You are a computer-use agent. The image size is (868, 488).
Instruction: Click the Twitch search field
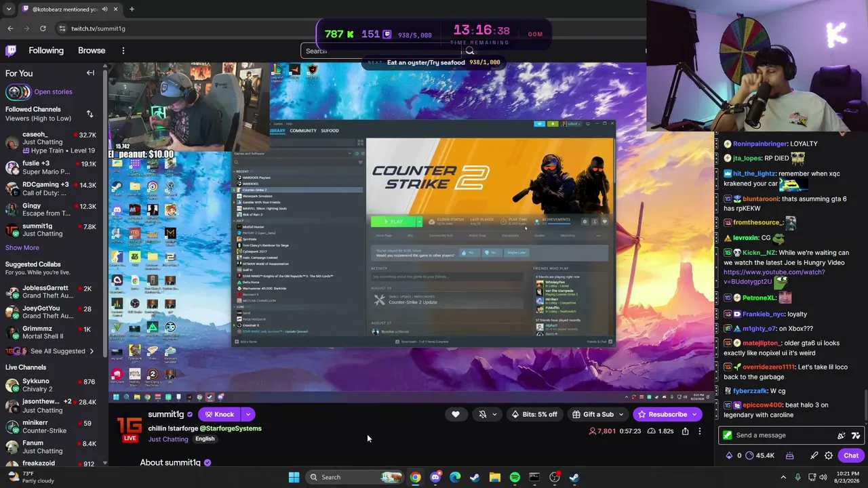(381, 51)
